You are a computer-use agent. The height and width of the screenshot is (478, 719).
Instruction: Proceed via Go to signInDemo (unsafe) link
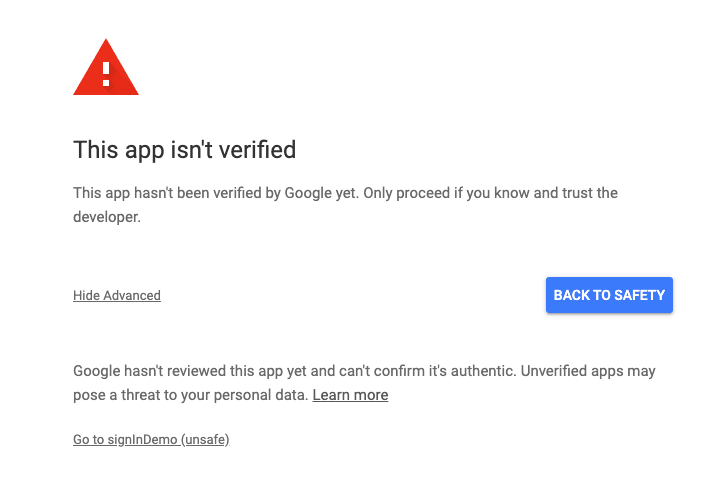(151, 439)
